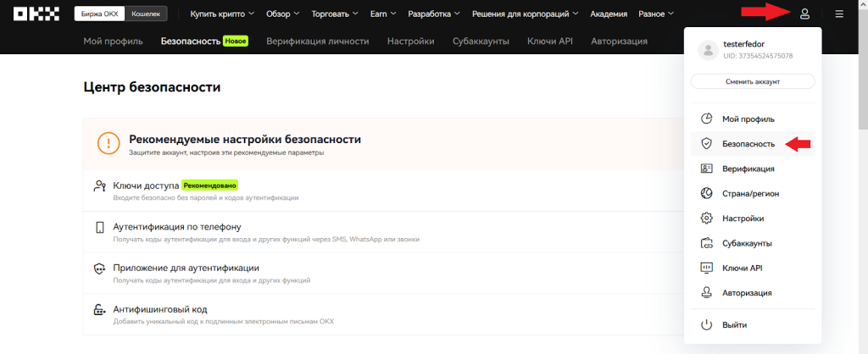Select the Биржа OKX toggle

tap(102, 14)
